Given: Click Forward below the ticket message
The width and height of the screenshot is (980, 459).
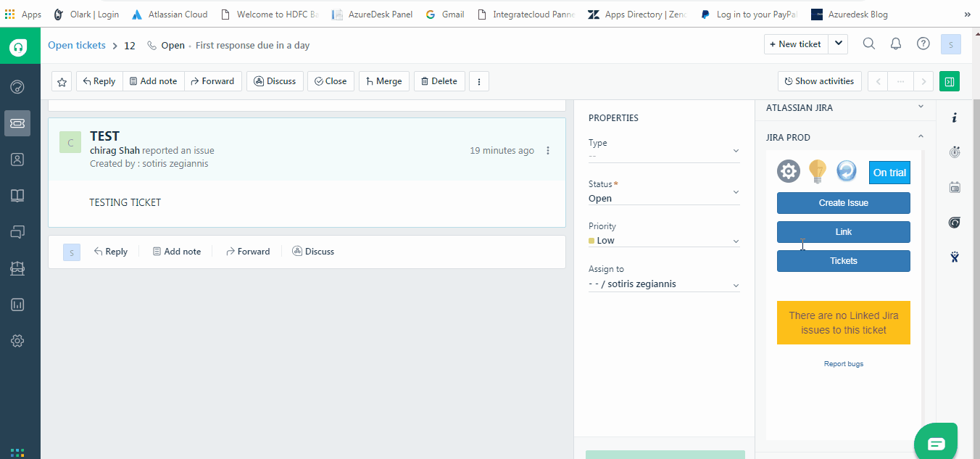Looking at the screenshot, I should (248, 252).
